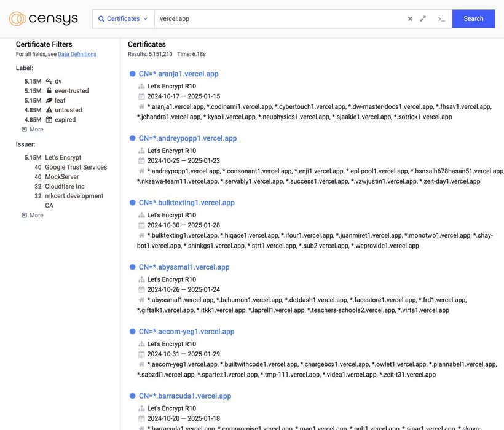Click the badge icon beside CN=*.andreypopp1.vercel.app
The image size is (504, 430).
click(x=132, y=138)
